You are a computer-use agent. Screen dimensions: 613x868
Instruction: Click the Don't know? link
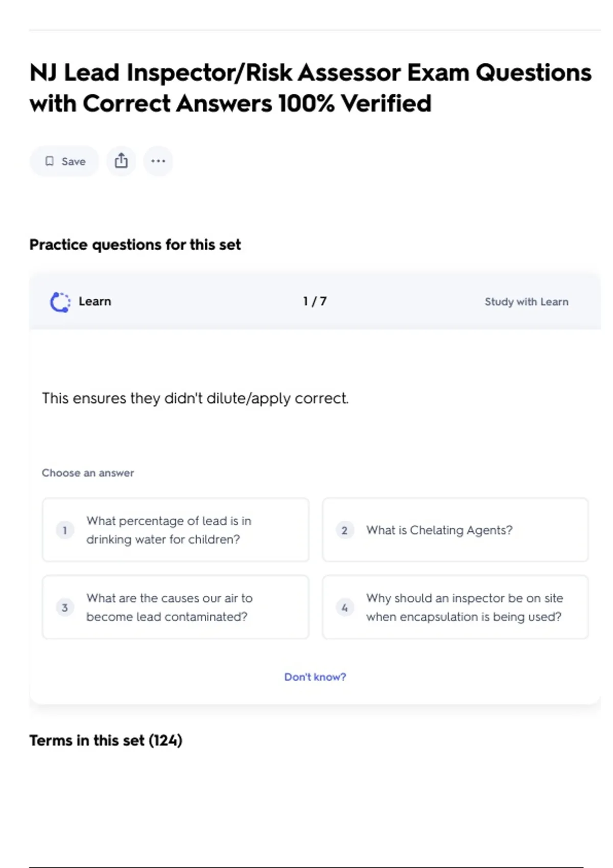pos(315,677)
